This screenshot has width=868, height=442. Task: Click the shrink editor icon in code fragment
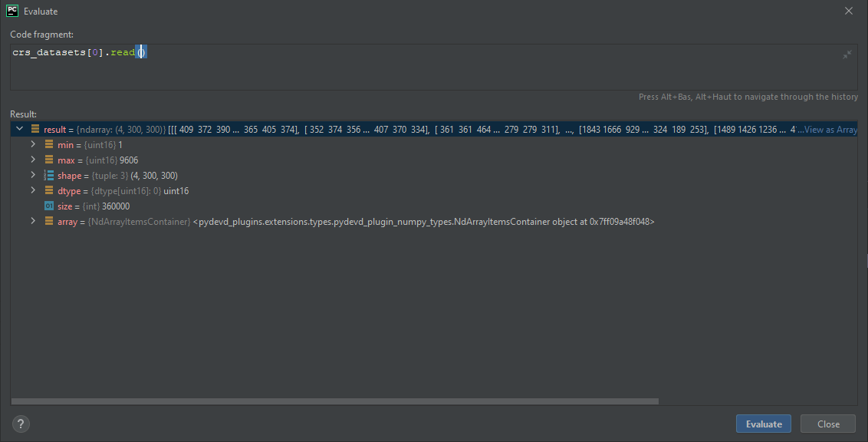[x=847, y=54]
